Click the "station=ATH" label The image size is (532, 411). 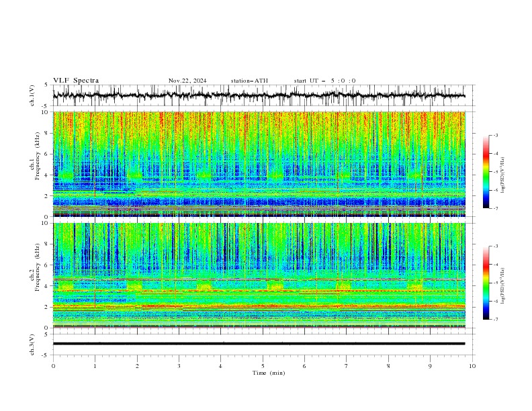[249, 81]
